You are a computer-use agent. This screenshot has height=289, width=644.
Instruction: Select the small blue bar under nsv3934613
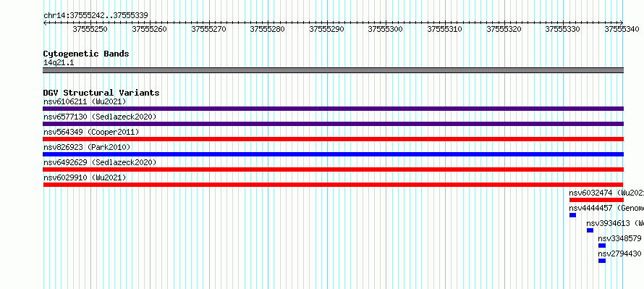point(590,230)
